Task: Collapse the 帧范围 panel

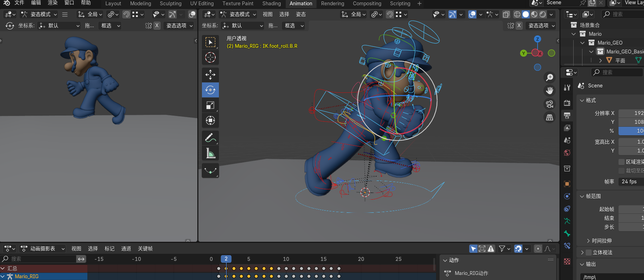Action: [582, 196]
